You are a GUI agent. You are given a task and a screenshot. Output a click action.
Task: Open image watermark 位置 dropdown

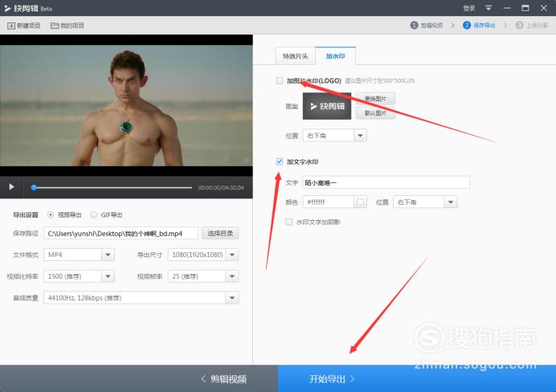(335, 136)
